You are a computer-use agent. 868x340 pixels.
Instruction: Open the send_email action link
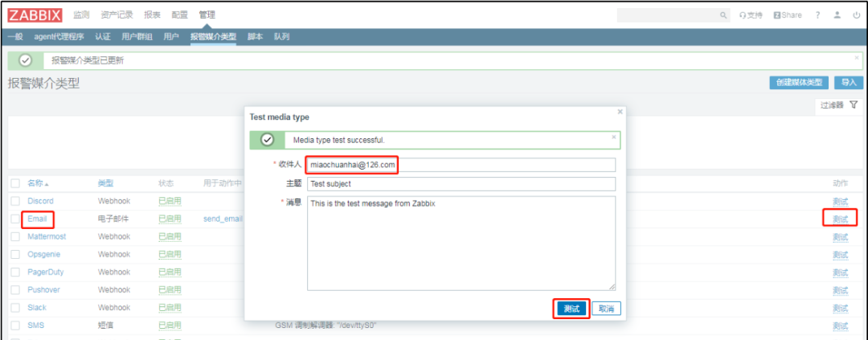223,219
